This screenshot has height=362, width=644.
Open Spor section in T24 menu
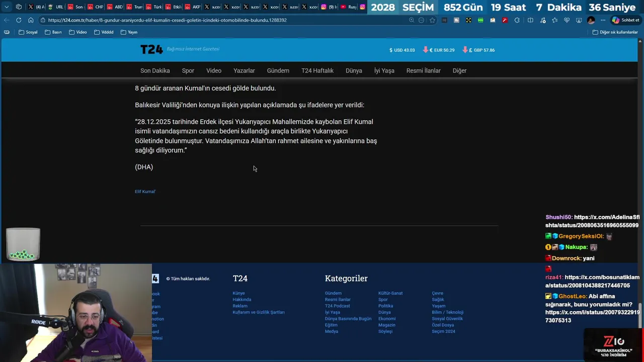[x=188, y=71]
